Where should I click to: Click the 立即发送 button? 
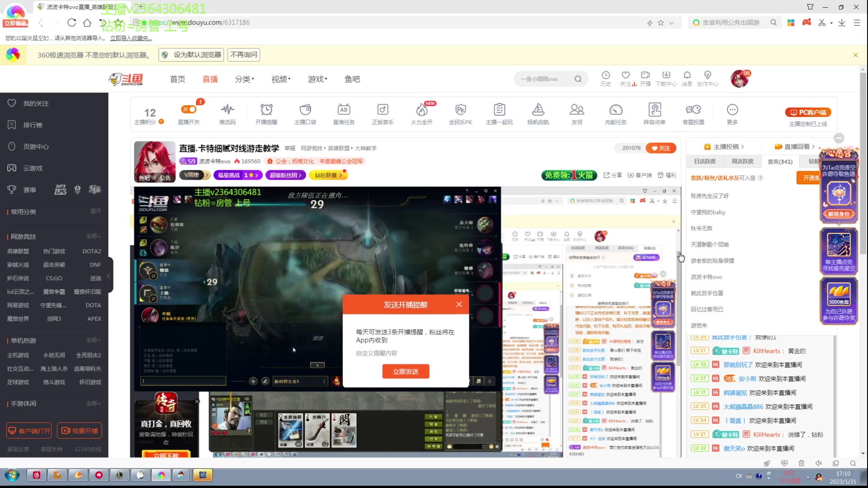point(406,371)
